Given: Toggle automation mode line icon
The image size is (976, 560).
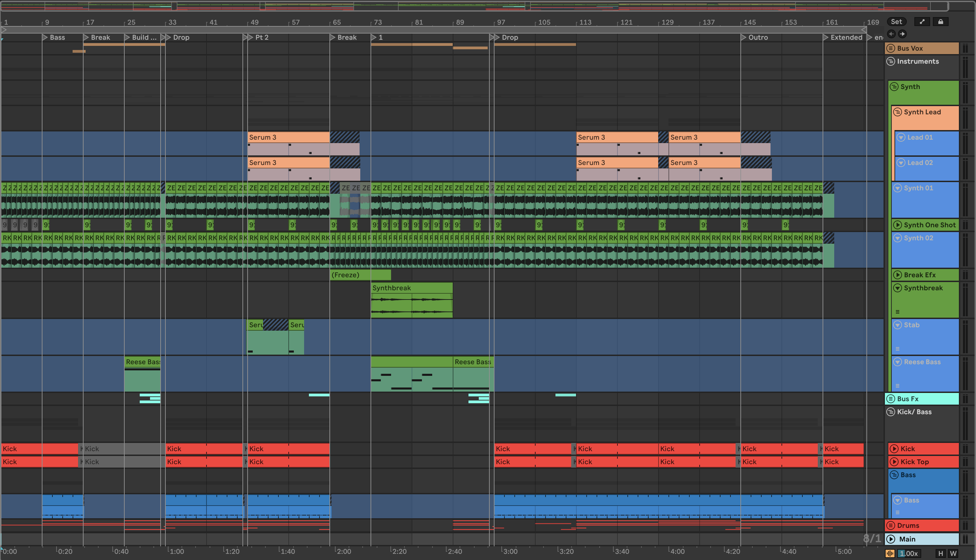Looking at the screenshot, I should pyautogui.click(x=922, y=22).
